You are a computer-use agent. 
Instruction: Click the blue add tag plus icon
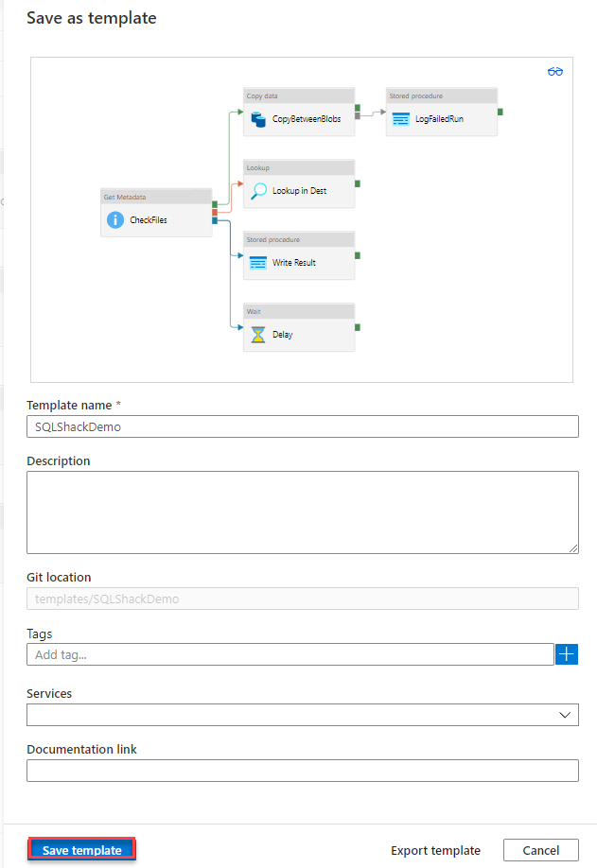(567, 654)
